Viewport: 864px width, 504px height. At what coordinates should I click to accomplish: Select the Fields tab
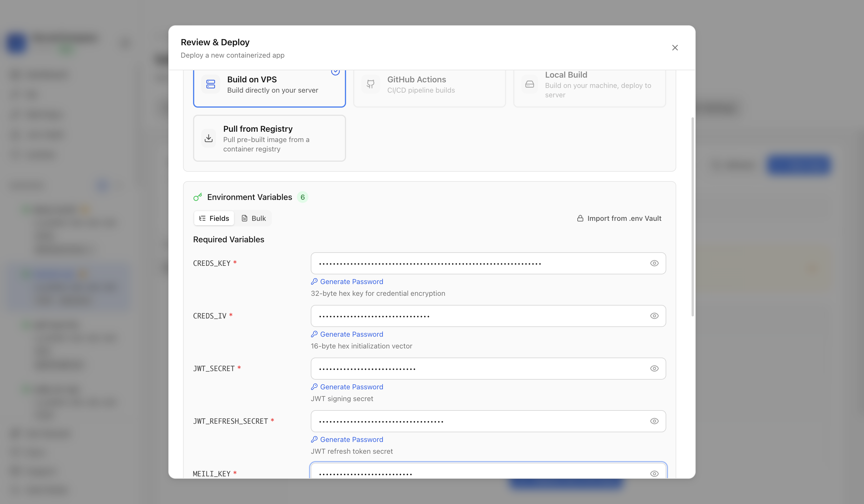[214, 218]
